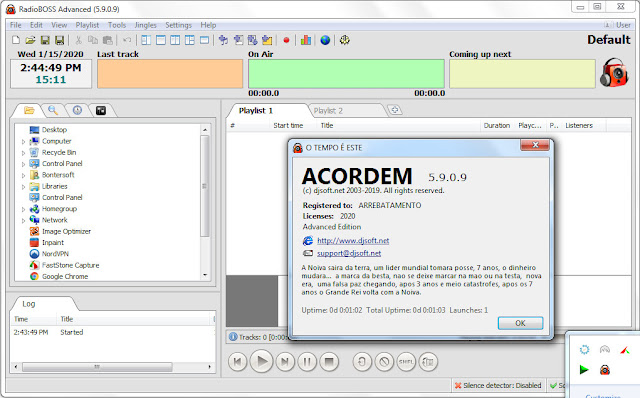Click the Pause playback button
Screen dimensions: 640x398
point(307,362)
